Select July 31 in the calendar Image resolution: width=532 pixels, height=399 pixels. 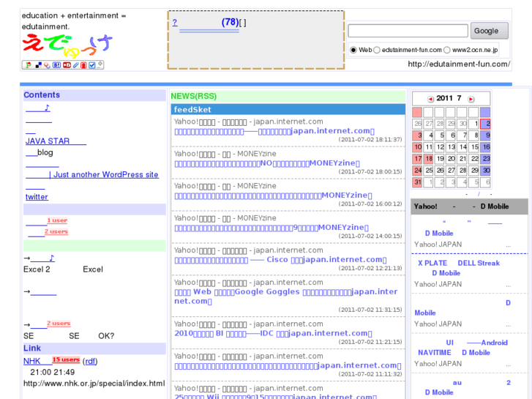click(417, 182)
